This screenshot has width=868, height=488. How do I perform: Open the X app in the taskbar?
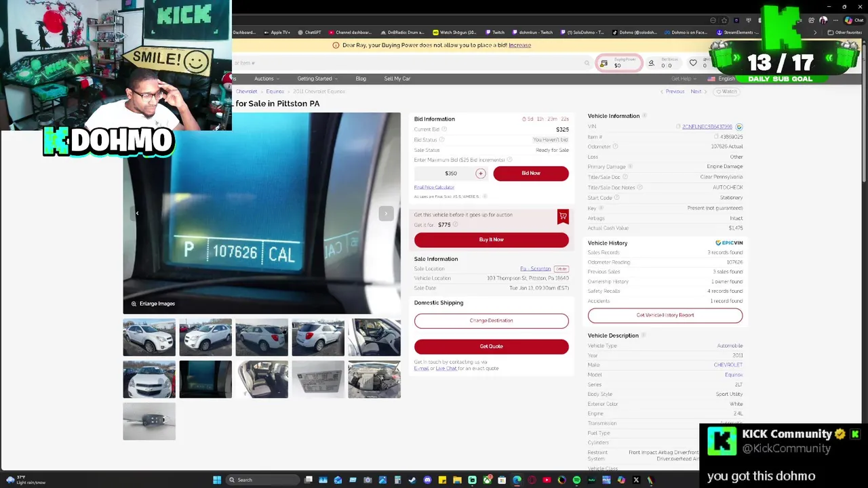coord(636,480)
